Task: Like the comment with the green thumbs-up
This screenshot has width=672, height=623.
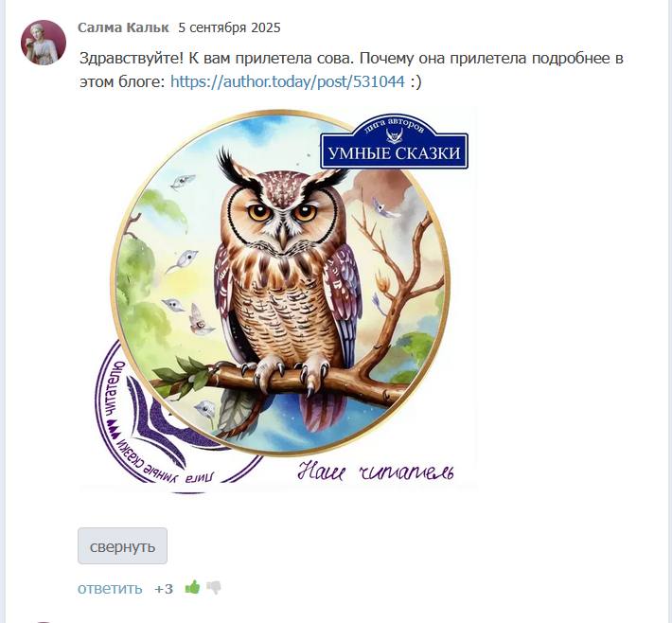Action: coord(192,587)
